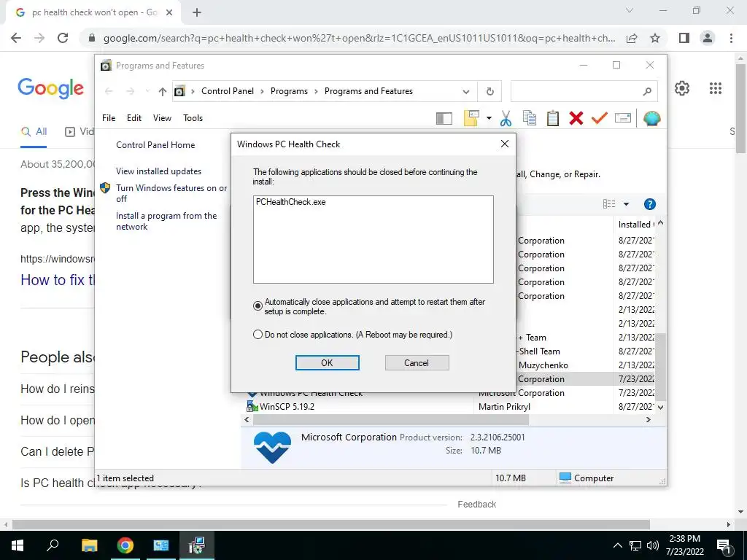Screen dimensions: 747x560
Task: Open View installed updates link
Action: click(158, 171)
